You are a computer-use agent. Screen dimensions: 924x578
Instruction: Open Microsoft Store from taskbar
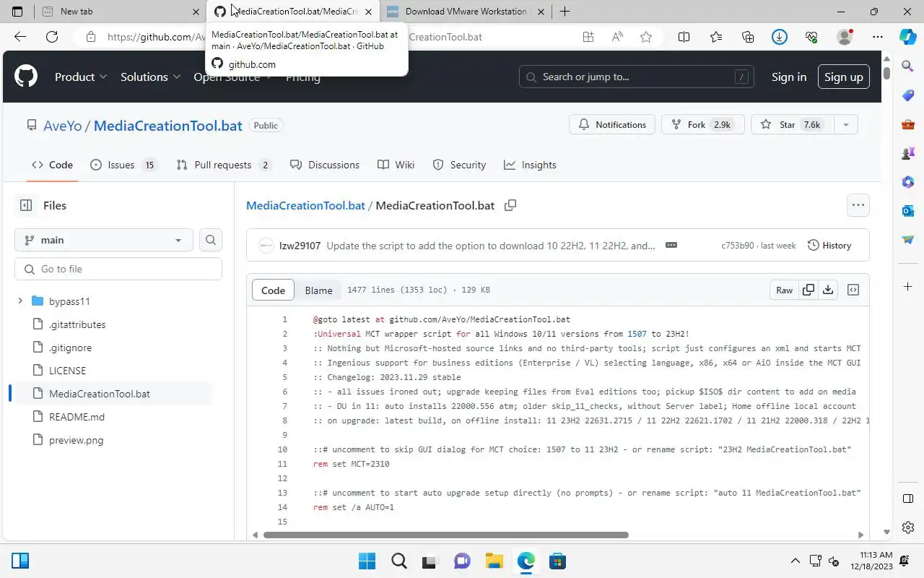tap(557, 561)
